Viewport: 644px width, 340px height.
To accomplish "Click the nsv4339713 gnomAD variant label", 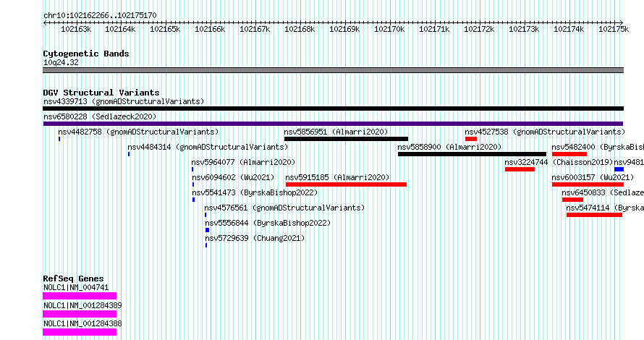I will 124,101.
